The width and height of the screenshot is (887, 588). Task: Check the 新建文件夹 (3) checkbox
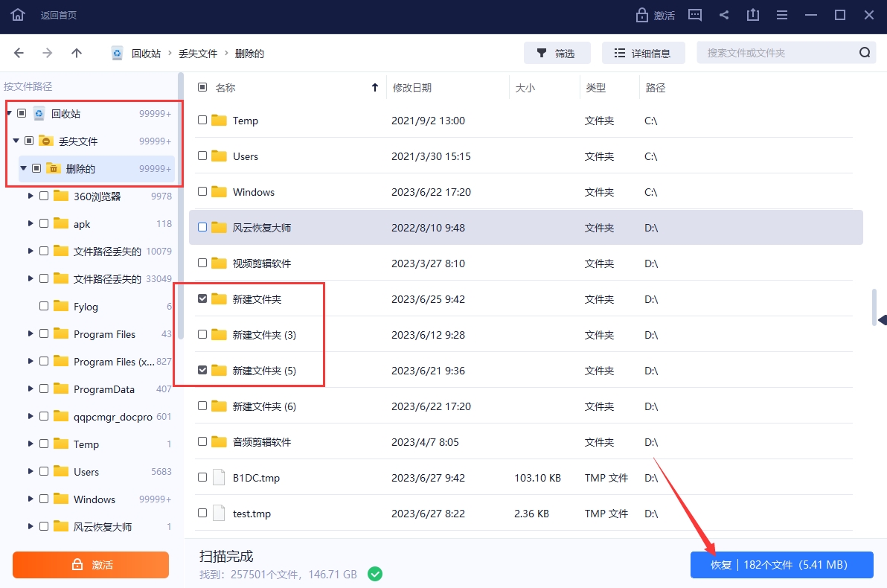(x=202, y=335)
